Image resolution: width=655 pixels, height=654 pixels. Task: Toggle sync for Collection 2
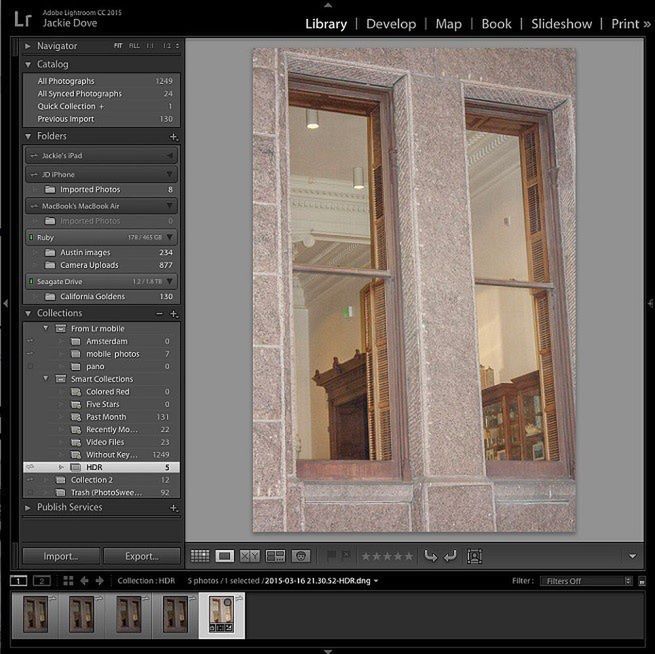click(30, 480)
